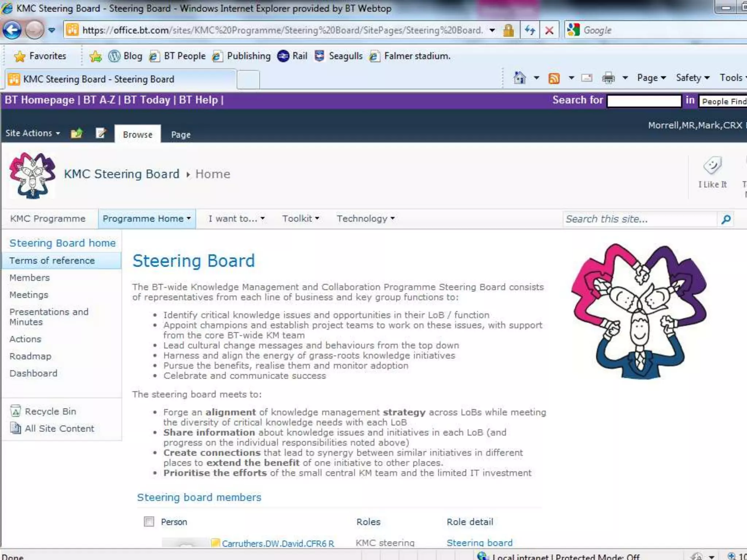Screen dimensions: 747x560
Task: Open a new blank browser tab
Action: click(x=248, y=79)
